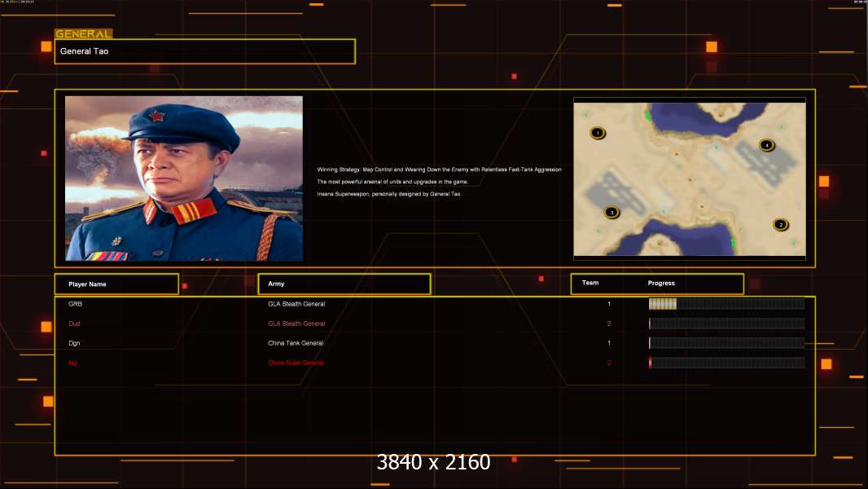Viewport: 868px width, 489px height.
Task: Click the 3840 x 2160 resolution text
Action: coord(433,462)
